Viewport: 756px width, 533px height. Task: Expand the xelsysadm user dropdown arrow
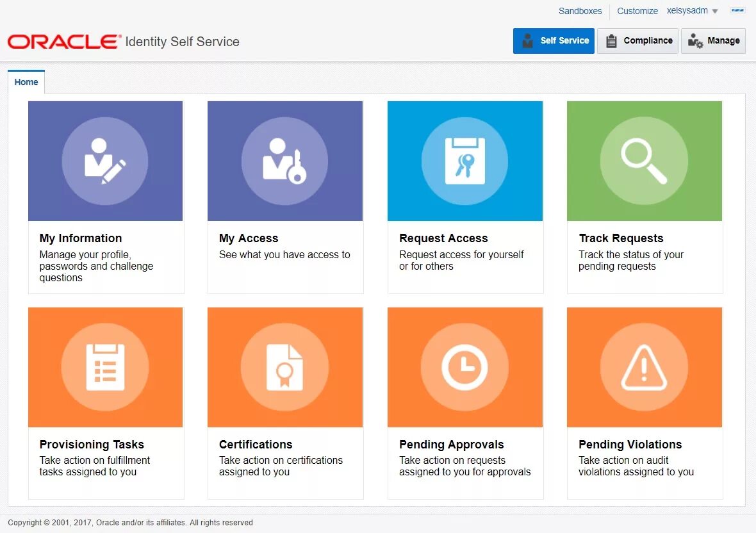[715, 11]
